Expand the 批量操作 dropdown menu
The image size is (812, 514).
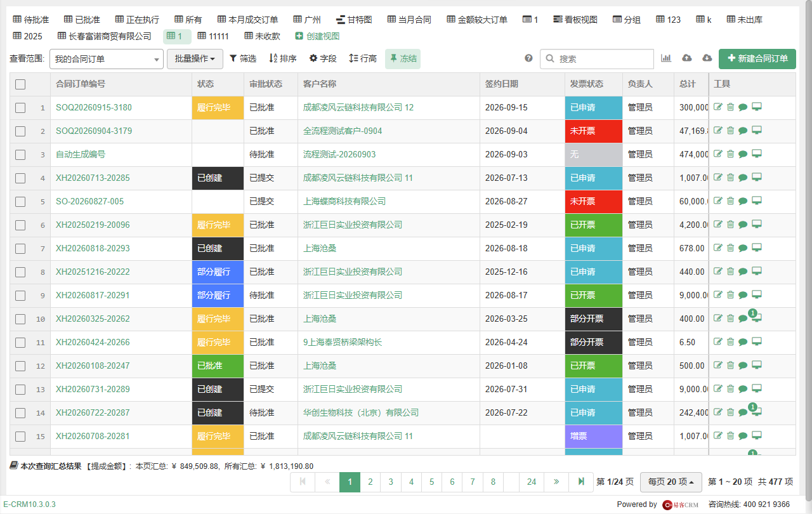click(195, 59)
